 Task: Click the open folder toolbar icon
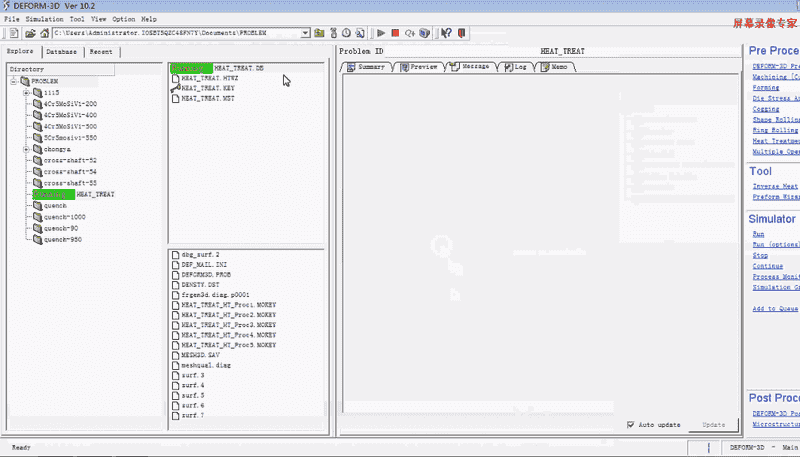pyautogui.click(x=30, y=33)
